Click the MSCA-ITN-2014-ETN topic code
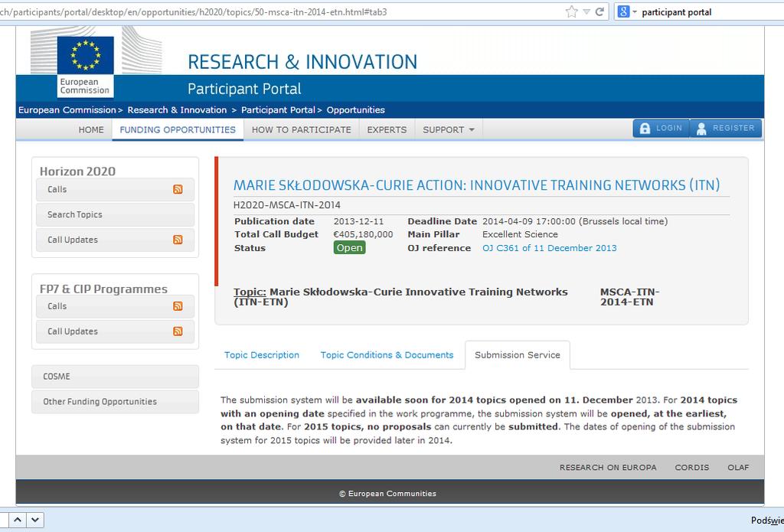Image resolution: width=784 pixels, height=532 pixels. click(629, 297)
